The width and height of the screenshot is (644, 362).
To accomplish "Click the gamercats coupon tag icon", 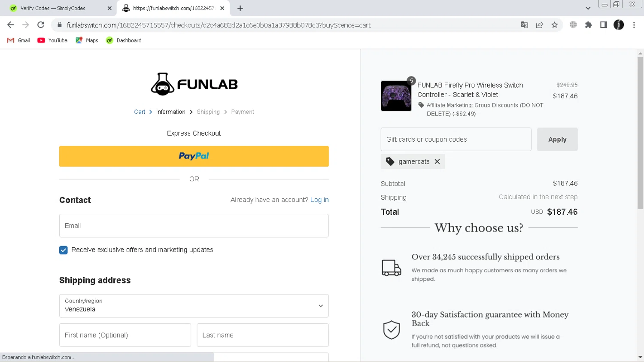I will pos(390,161).
